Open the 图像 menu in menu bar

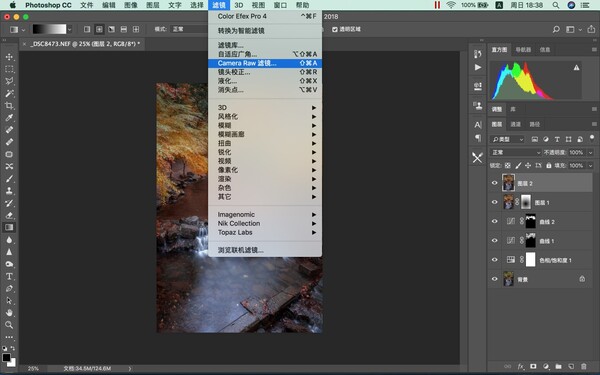[131, 5]
